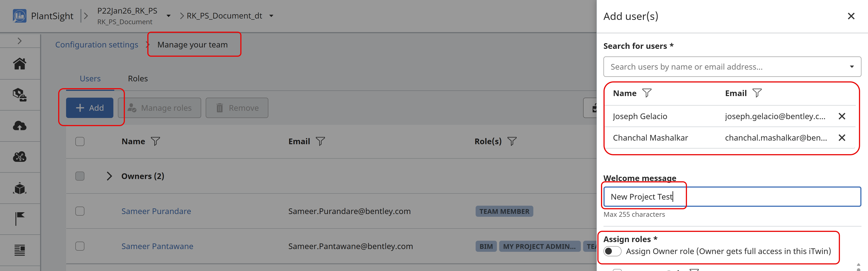Select the Users tab
The width and height of the screenshot is (868, 271).
[x=90, y=78]
